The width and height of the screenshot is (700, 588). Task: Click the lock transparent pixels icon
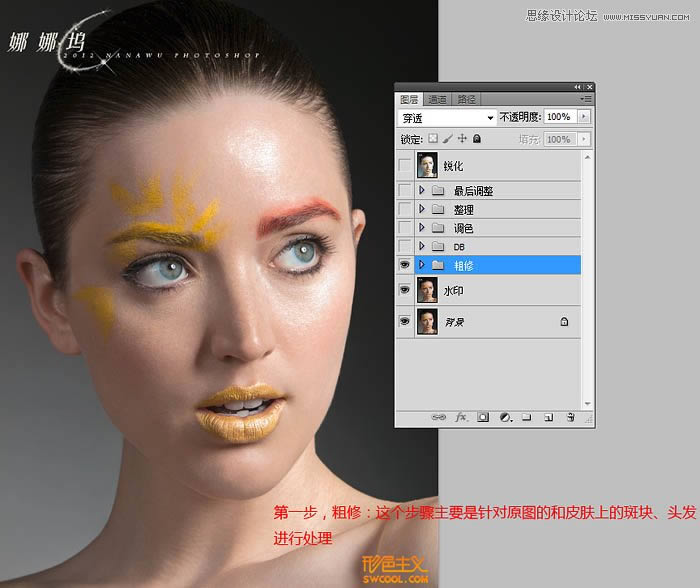(x=433, y=139)
